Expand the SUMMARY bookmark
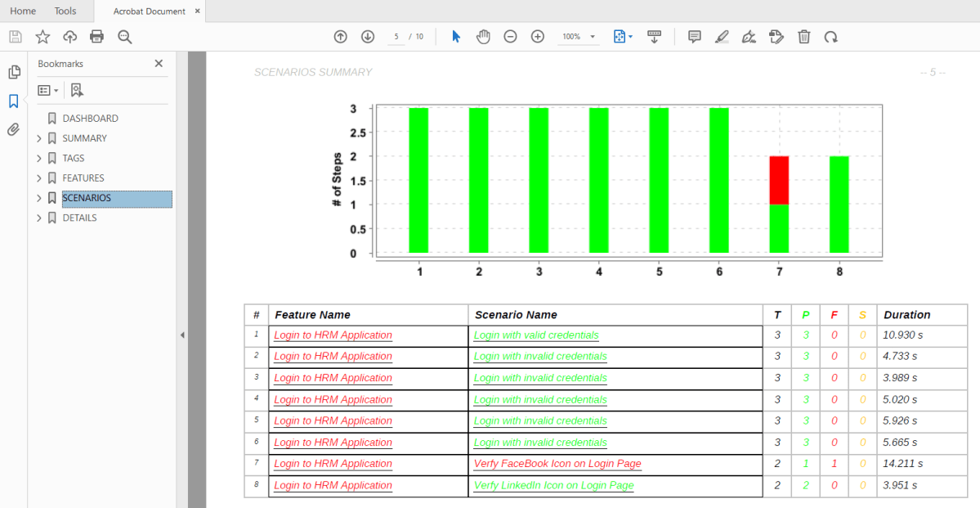The height and width of the screenshot is (508, 980). [39, 138]
